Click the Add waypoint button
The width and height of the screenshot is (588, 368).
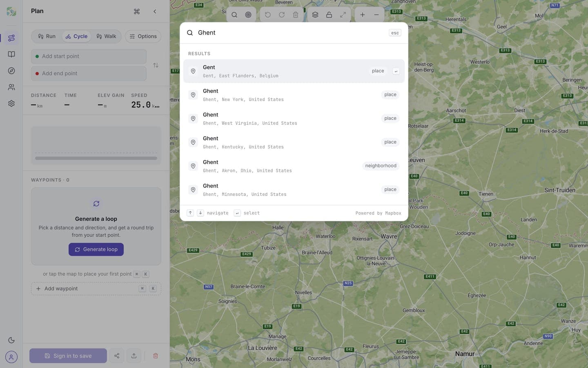tap(96, 289)
